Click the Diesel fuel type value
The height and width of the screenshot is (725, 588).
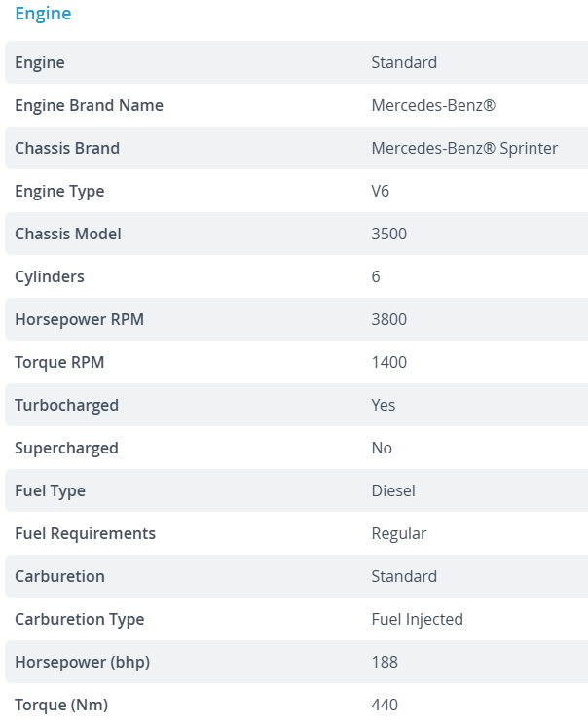click(x=393, y=490)
